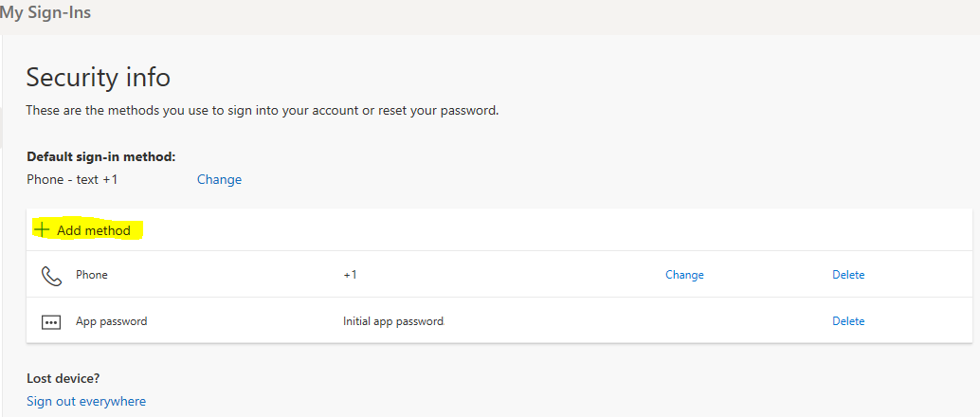Delete the Phone sign-in method
980x417 pixels.
click(x=848, y=275)
